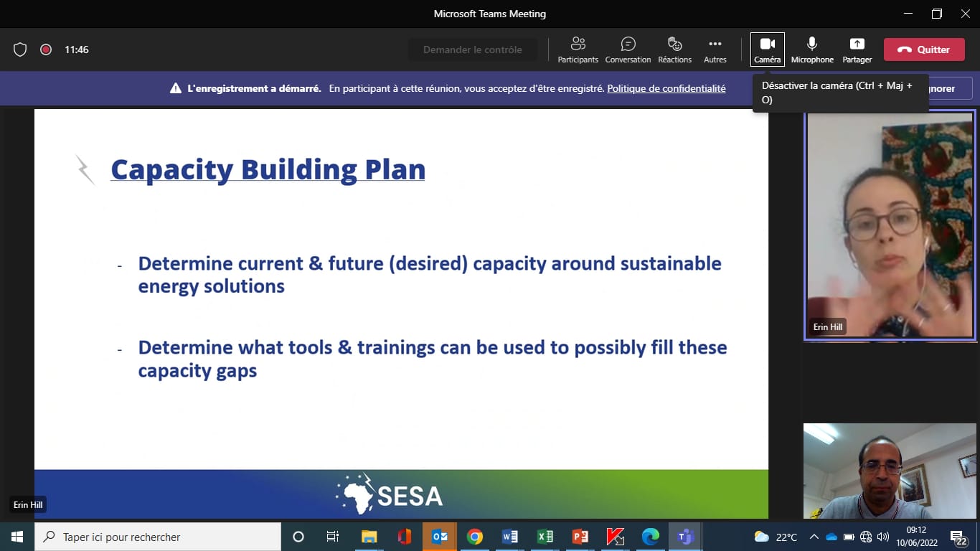980x551 pixels.
Task: Open the notification center with 22 alerts
Action: point(958,537)
